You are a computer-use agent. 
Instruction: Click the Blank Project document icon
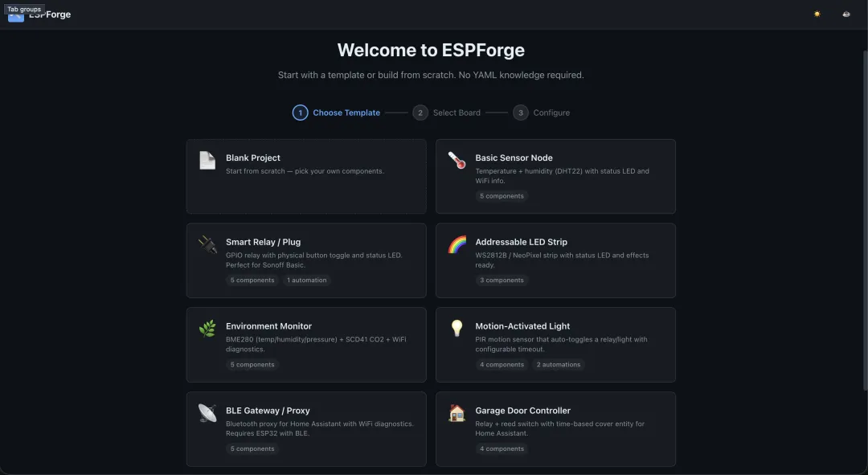click(x=207, y=161)
